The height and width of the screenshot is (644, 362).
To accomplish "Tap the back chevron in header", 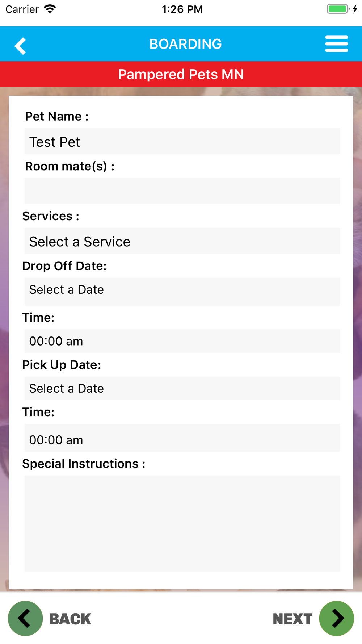I will 21,46.
